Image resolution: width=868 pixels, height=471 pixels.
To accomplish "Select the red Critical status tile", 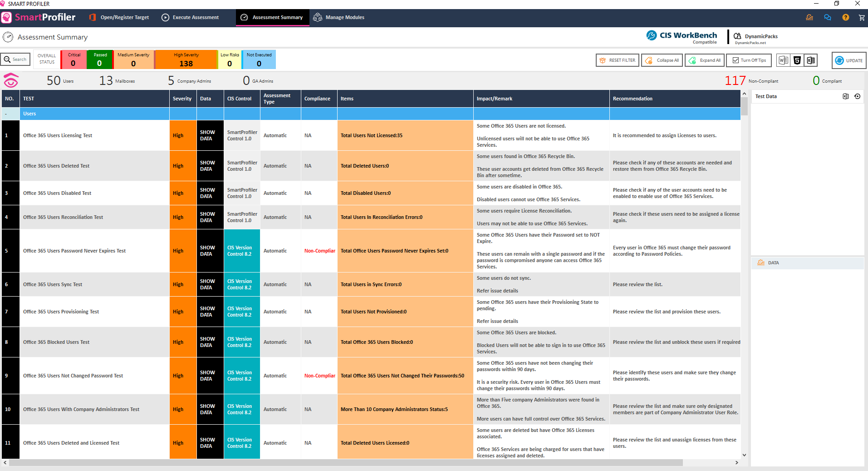I will coord(74,59).
